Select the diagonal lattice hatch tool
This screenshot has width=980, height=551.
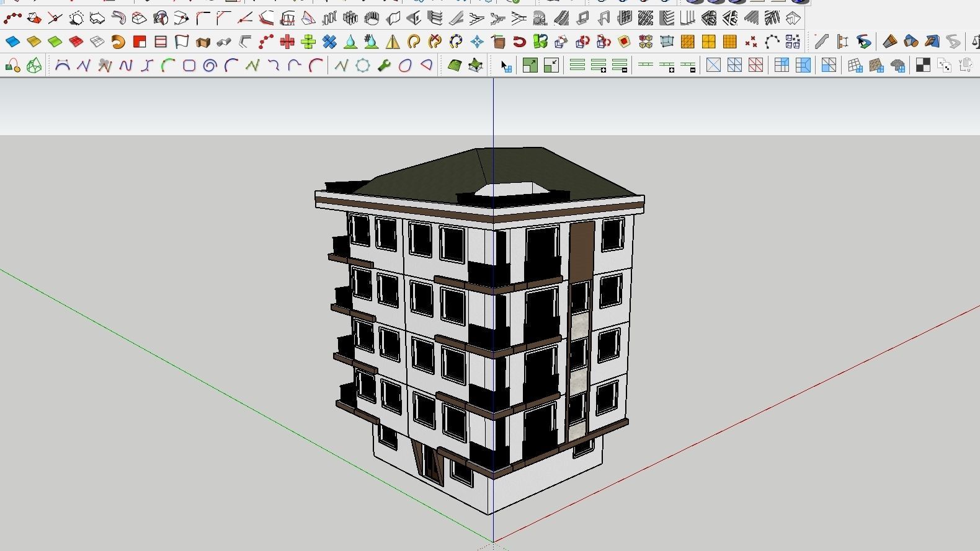[646, 18]
